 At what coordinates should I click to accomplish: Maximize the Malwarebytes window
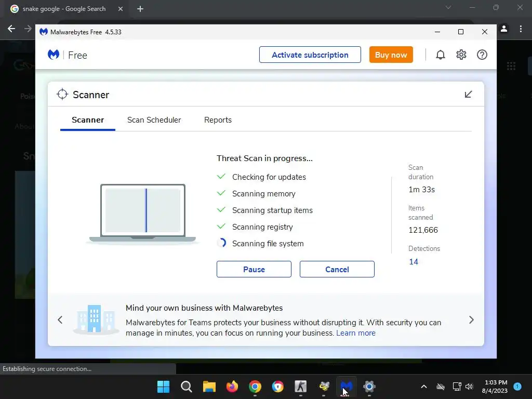click(x=461, y=32)
